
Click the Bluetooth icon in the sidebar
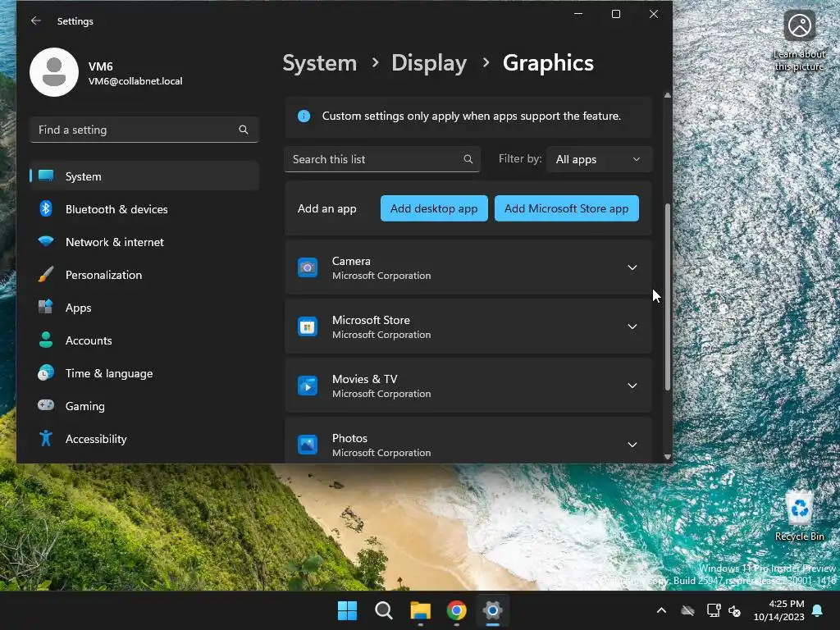tap(46, 209)
